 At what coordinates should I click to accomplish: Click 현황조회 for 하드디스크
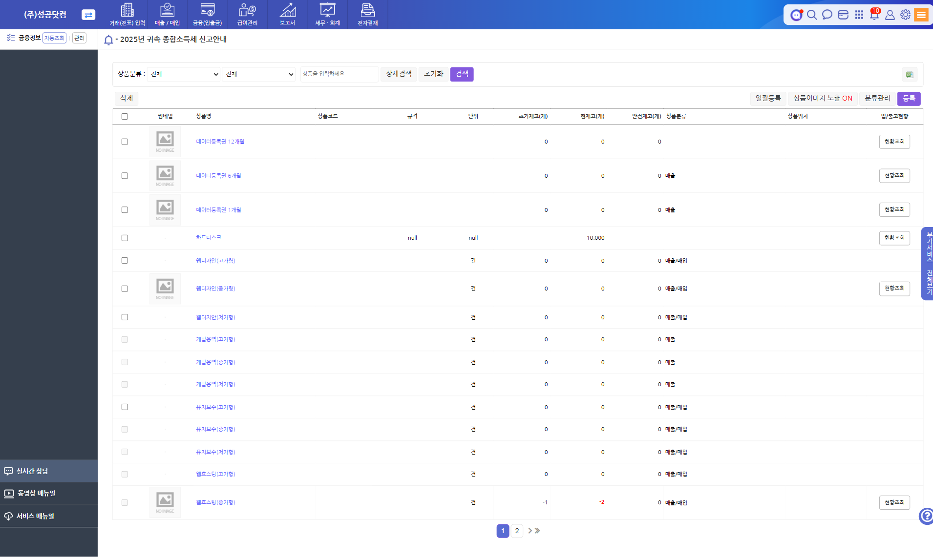(x=894, y=238)
